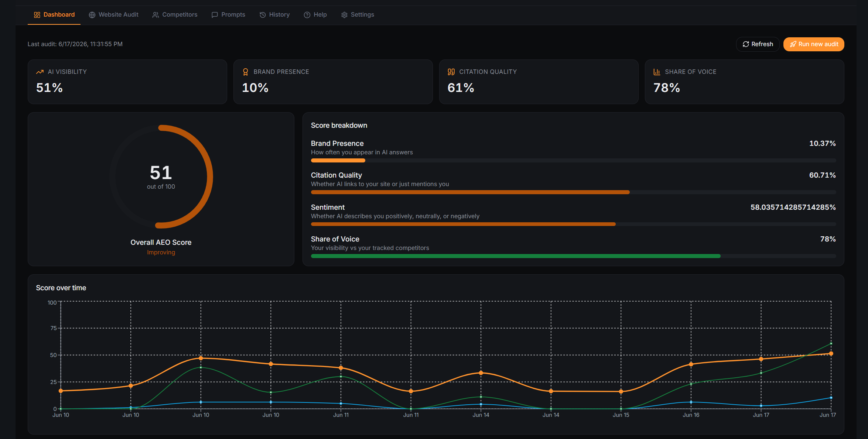Viewport: 868px width, 439px height.
Task: Click the 'Jun 16' axis label
Action: click(x=691, y=415)
